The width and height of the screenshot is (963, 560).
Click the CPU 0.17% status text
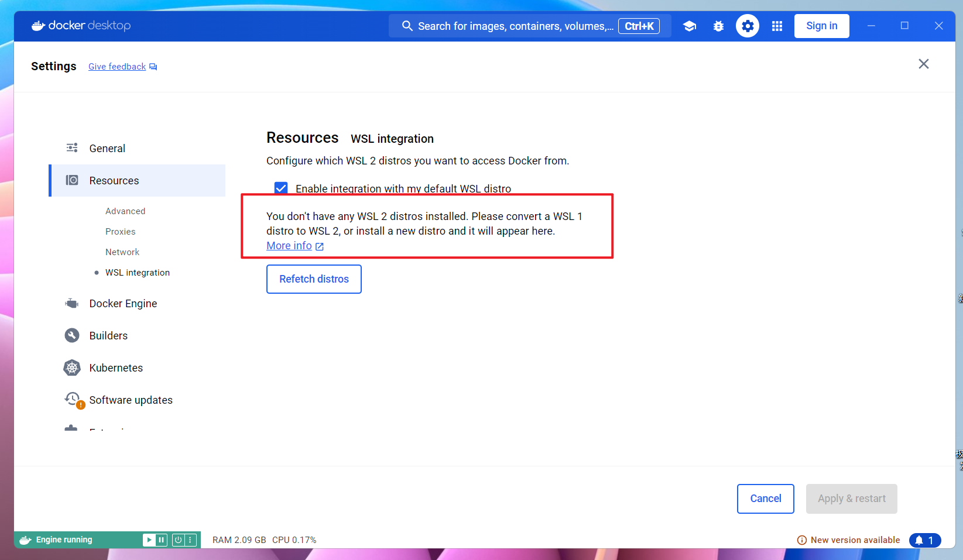(294, 540)
